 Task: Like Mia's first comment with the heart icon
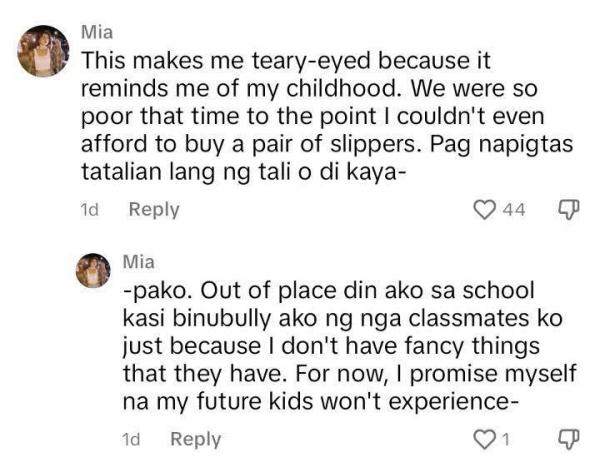point(484,209)
